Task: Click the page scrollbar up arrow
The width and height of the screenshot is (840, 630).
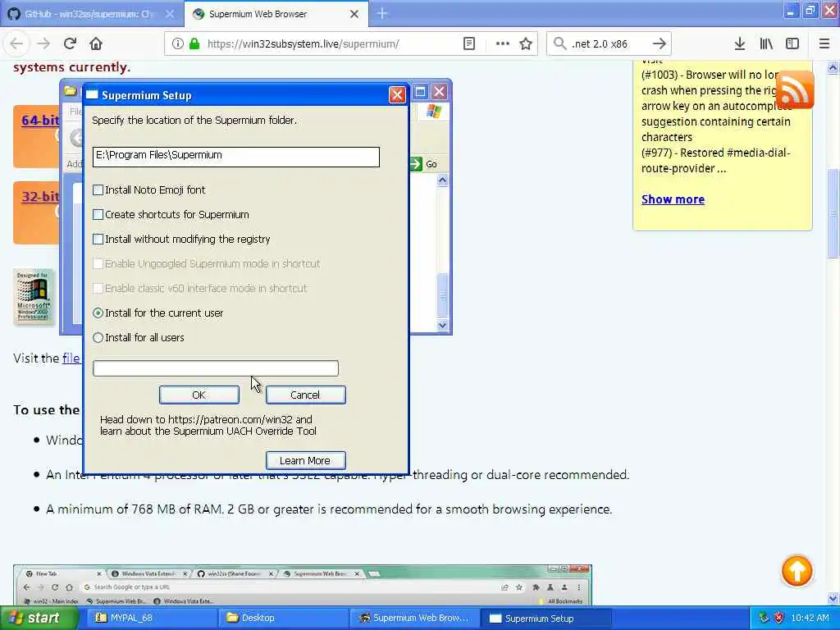Action: (x=833, y=67)
